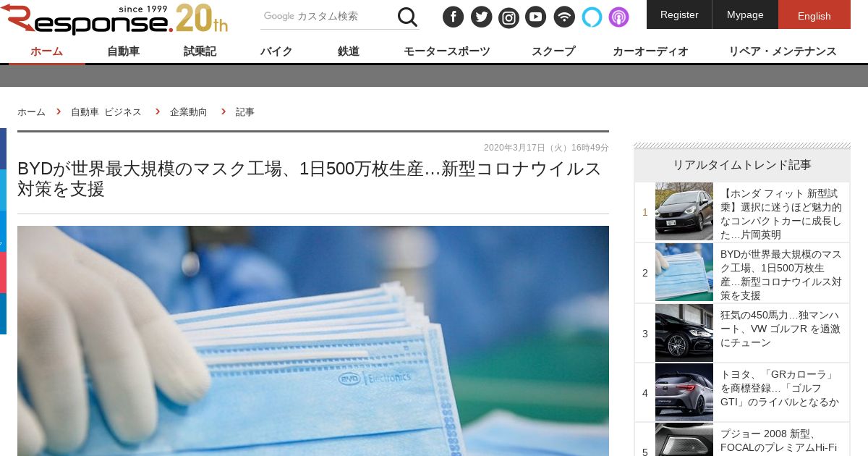Open Mypage

click(745, 14)
